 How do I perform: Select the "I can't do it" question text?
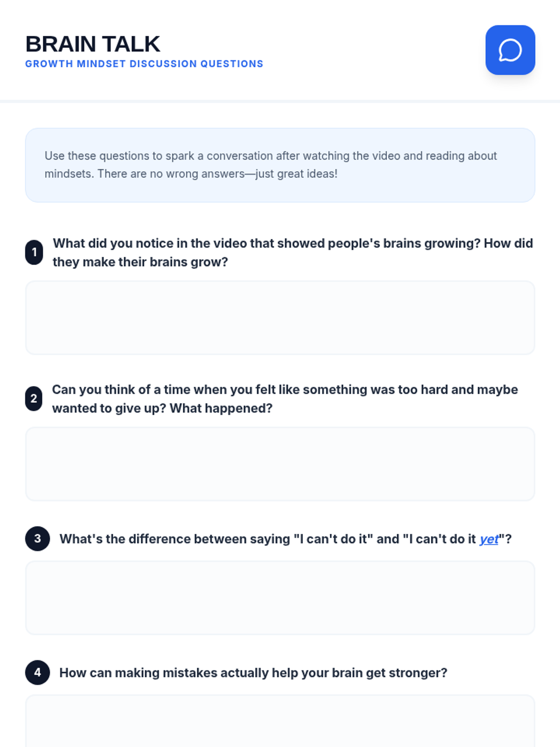pyautogui.click(x=286, y=539)
